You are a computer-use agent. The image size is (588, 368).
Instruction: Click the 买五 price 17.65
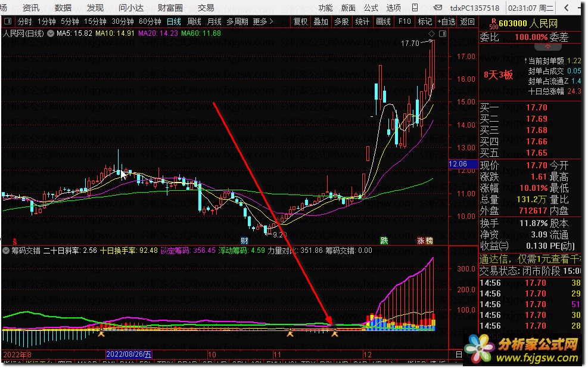(x=537, y=153)
